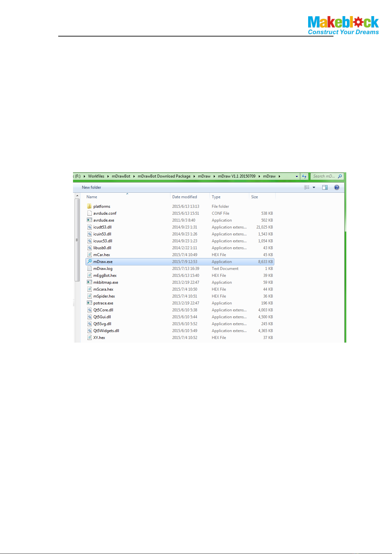Toggle the preview pane icon
Viewport: 392px width, 554px height.
[325, 187]
